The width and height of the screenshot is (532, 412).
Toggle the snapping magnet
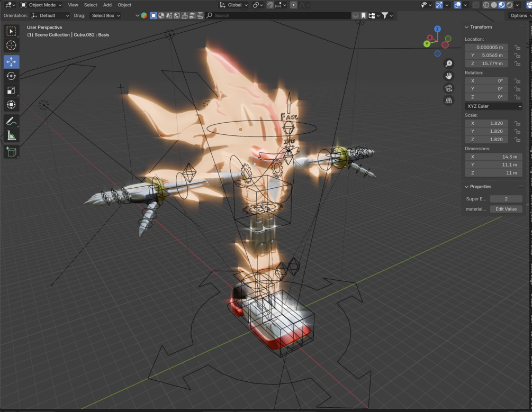pyautogui.click(x=270, y=5)
